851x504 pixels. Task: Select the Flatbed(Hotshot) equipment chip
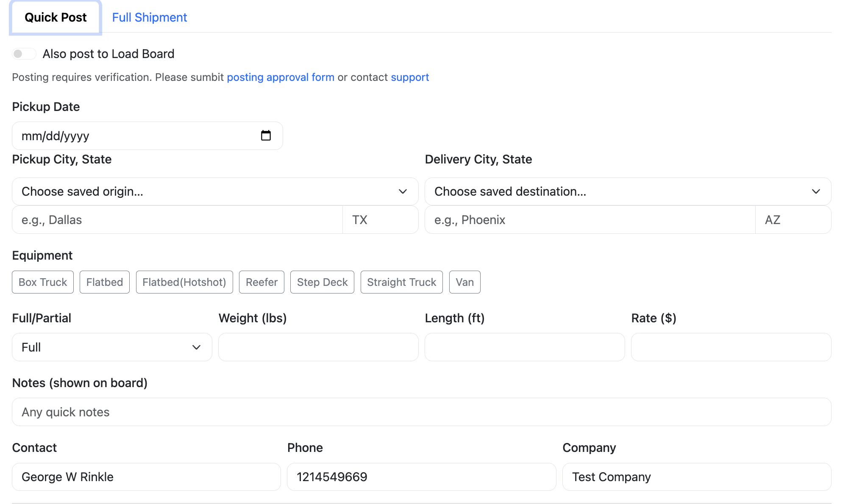184,282
